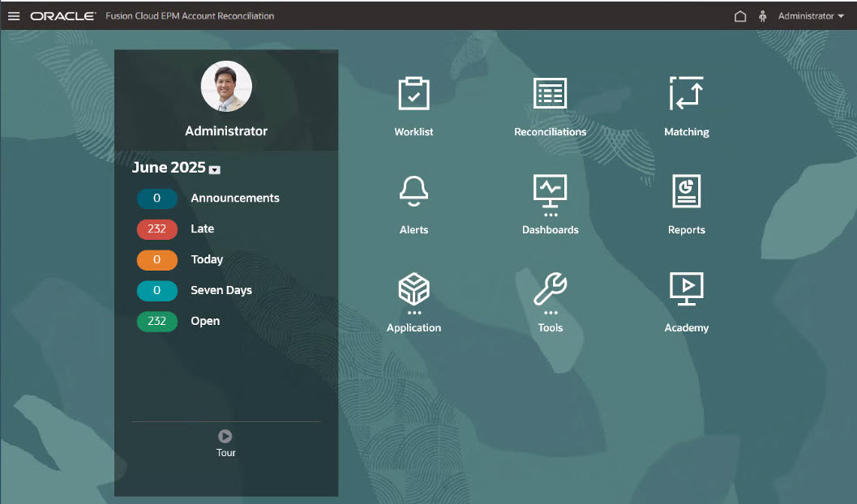Click the Administrator name under photo
This screenshot has height=504, width=857.
[x=226, y=131]
